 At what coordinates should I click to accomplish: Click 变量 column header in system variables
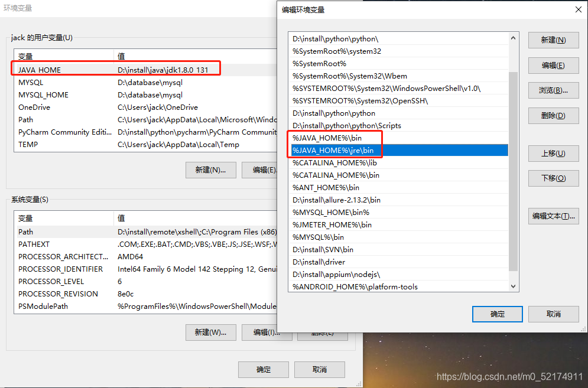tap(64, 218)
